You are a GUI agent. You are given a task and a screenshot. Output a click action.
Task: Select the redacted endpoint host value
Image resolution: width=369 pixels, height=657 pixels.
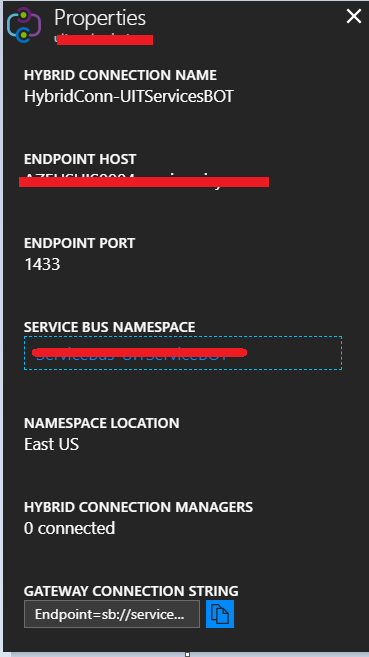pyautogui.click(x=144, y=181)
